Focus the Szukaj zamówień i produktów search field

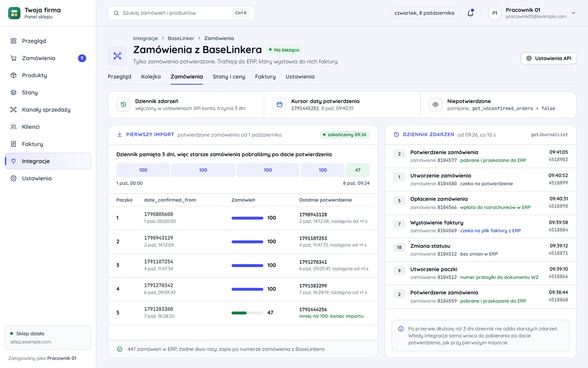pyautogui.click(x=181, y=13)
